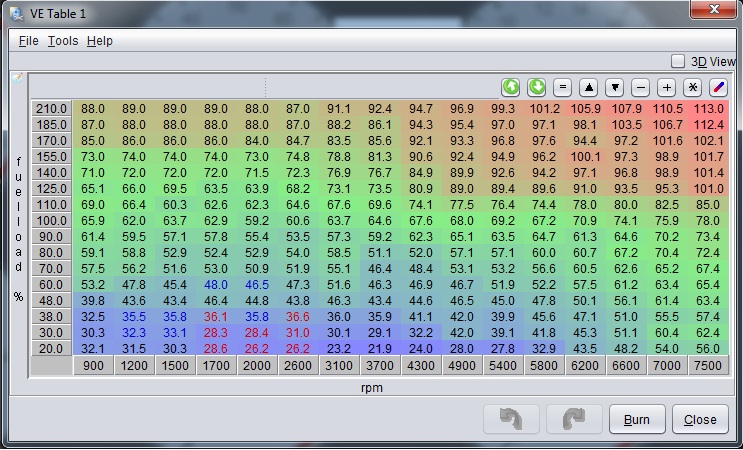Click the notepad edit icon at top-left
This screenshot has height=450, width=743.
pyautogui.click(x=17, y=77)
